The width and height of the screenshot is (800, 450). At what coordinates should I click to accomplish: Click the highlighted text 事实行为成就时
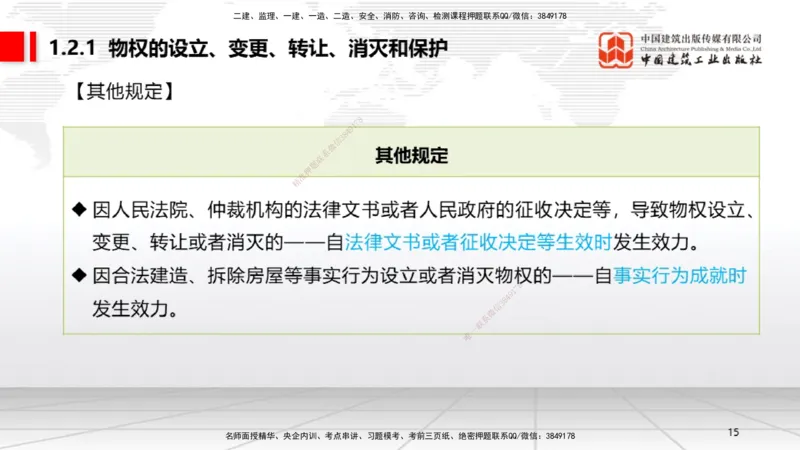coord(680,276)
